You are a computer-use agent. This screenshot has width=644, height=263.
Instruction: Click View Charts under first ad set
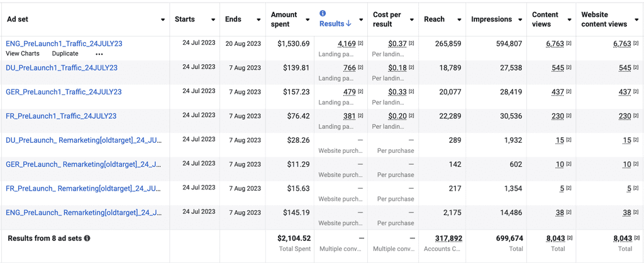click(x=23, y=54)
